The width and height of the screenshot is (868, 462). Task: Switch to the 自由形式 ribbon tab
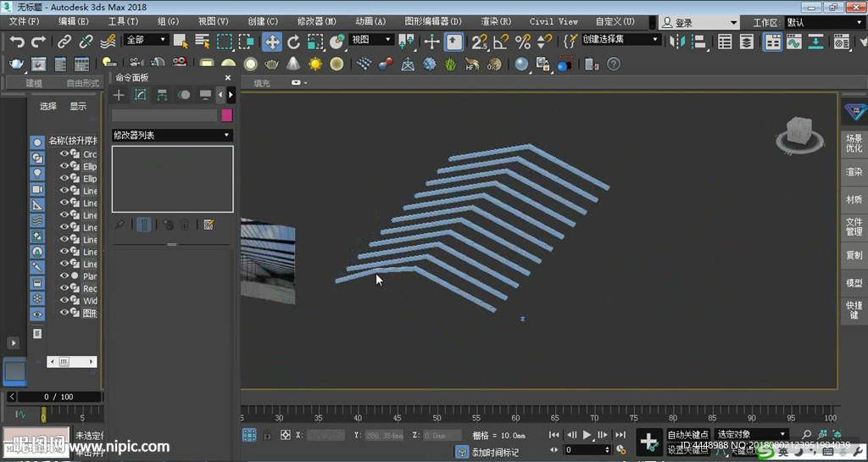pyautogui.click(x=82, y=83)
